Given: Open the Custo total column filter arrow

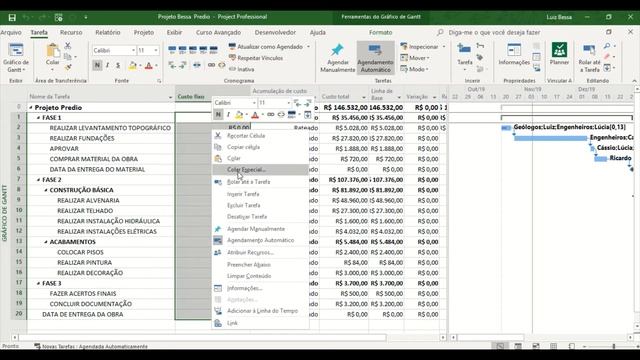Looking at the screenshot, I should tap(363, 97).
